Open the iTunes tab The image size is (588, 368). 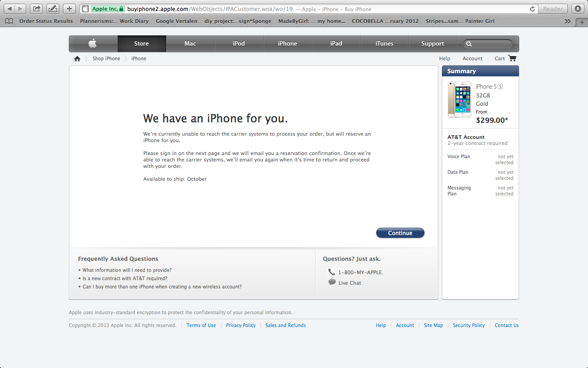[384, 44]
